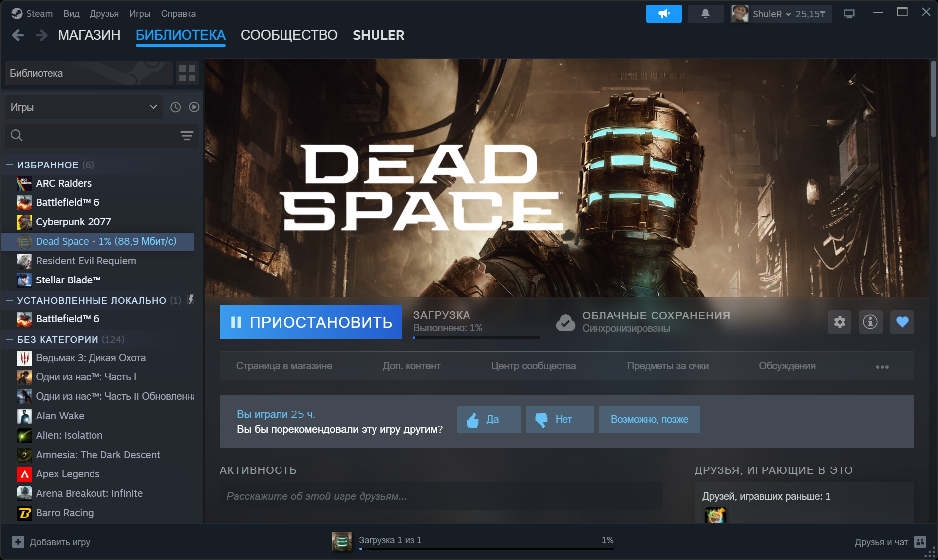
Task: Sort library by recent activity clock icon
Action: [x=175, y=107]
